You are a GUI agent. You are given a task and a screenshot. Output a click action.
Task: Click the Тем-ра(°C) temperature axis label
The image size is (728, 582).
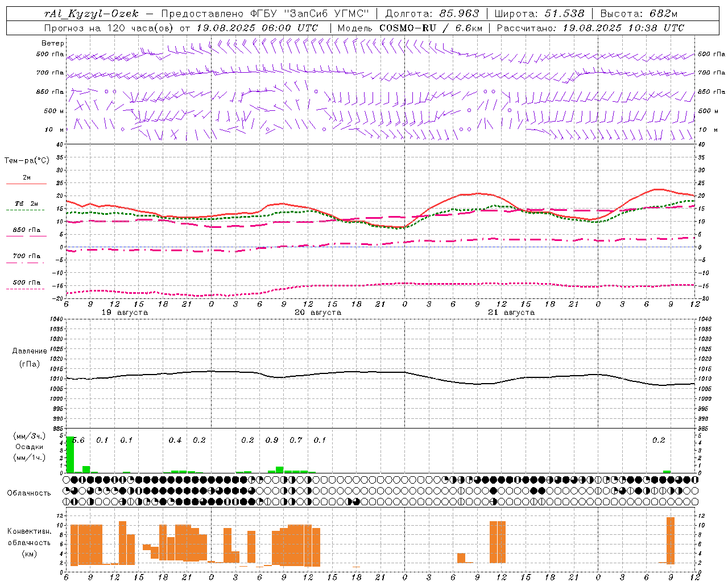(x=27, y=160)
